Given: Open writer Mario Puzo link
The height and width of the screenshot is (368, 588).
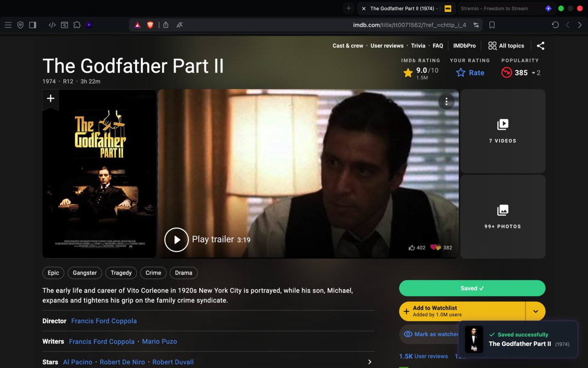Looking at the screenshot, I should (159, 341).
